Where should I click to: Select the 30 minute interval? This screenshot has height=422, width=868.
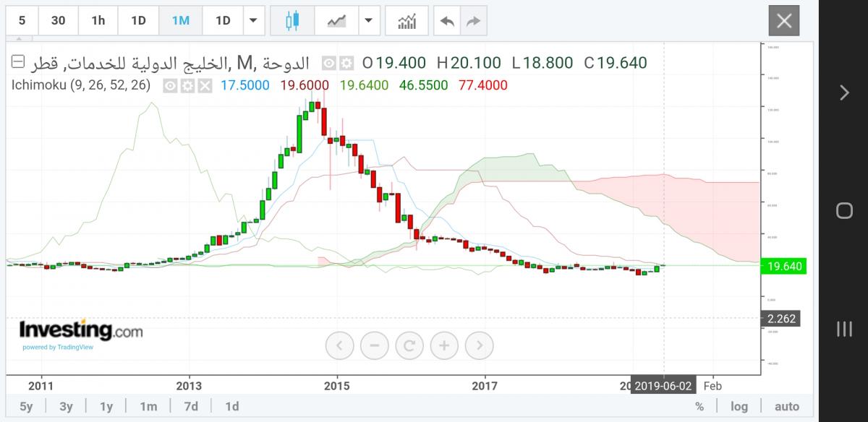click(59, 20)
